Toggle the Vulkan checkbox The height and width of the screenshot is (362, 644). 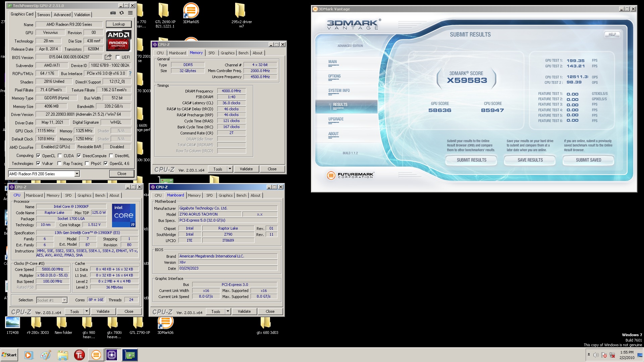[38, 164]
